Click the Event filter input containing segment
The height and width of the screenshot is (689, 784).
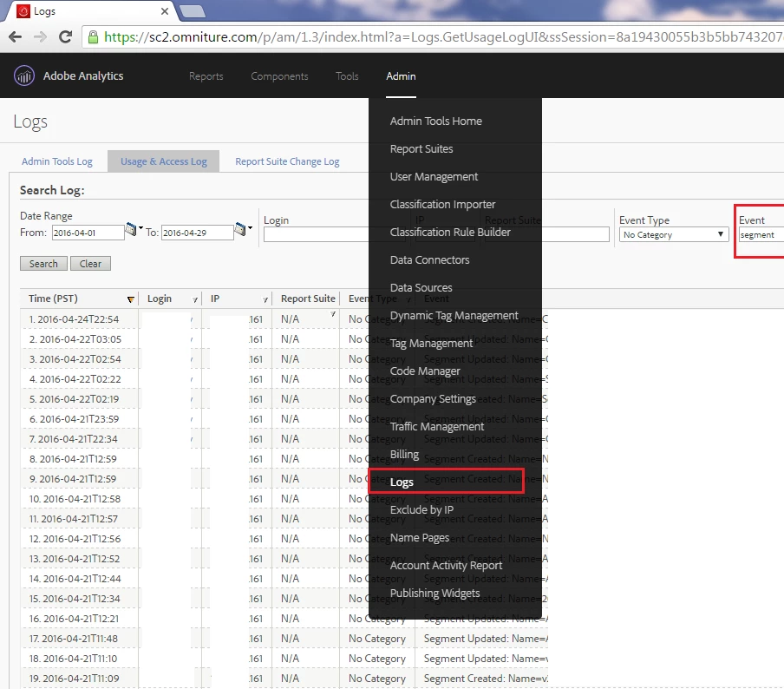click(761, 234)
